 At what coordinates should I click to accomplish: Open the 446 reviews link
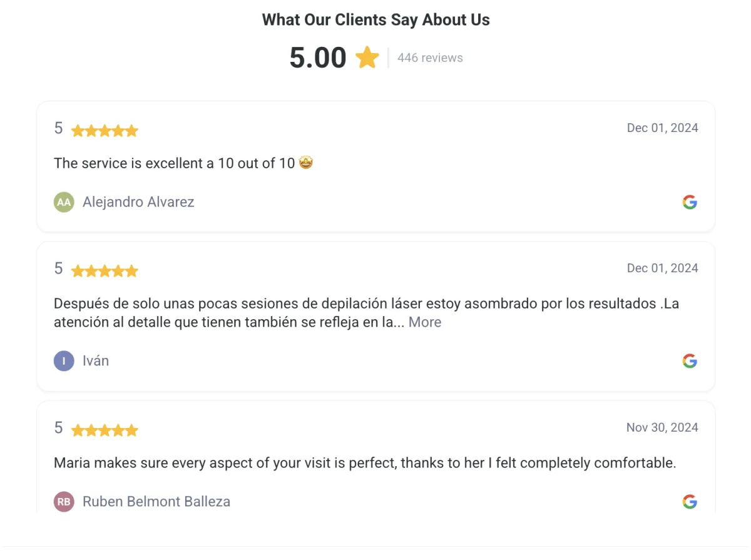click(x=430, y=58)
